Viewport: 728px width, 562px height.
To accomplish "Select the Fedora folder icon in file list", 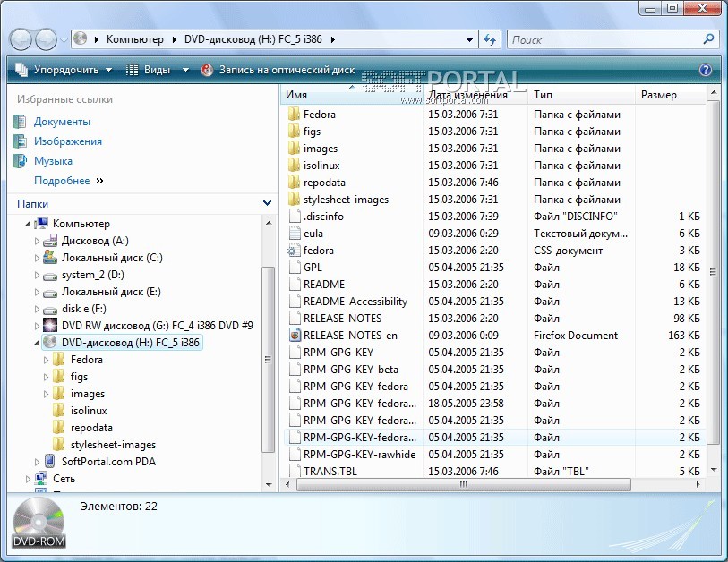I will [294, 115].
